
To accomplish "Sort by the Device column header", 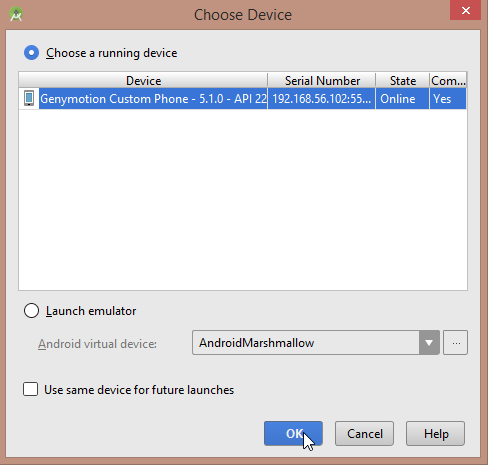I will [143, 80].
